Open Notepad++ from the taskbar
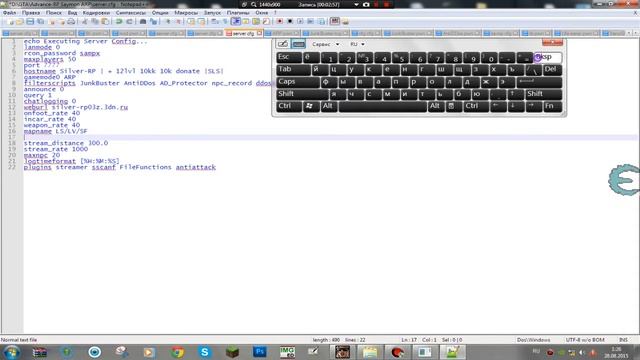The width and height of the screenshot is (640, 360). pyautogui.click(x=452, y=352)
